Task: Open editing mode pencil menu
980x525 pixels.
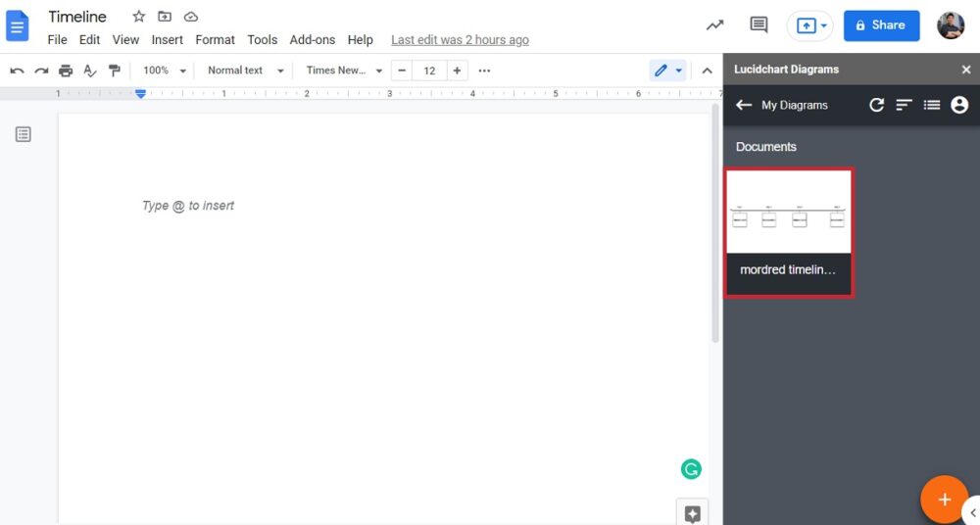Action: 667,71
